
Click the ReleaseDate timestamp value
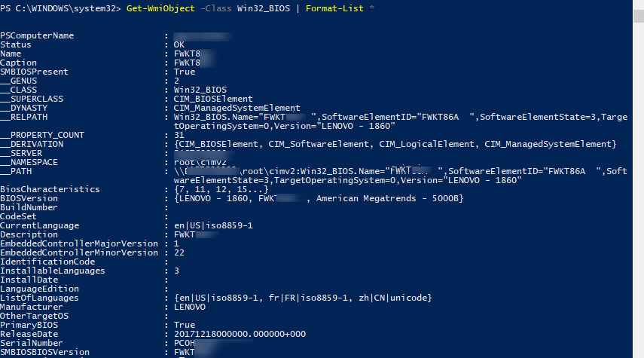(240, 334)
